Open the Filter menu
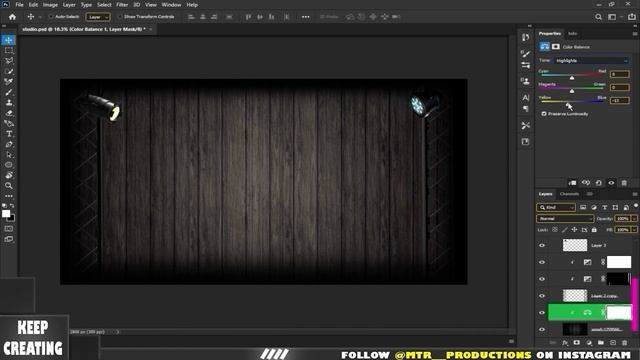 pyautogui.click(x=122, y=5)
